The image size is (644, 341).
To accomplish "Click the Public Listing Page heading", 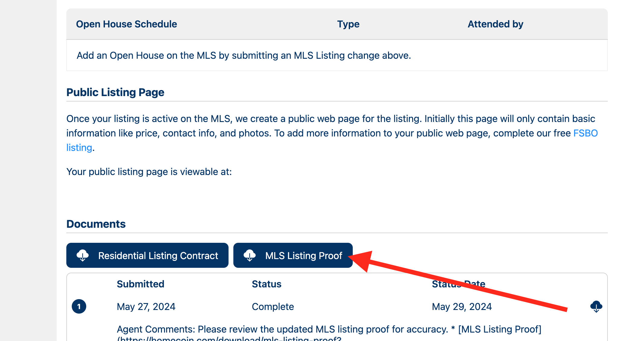I will 115,92.
